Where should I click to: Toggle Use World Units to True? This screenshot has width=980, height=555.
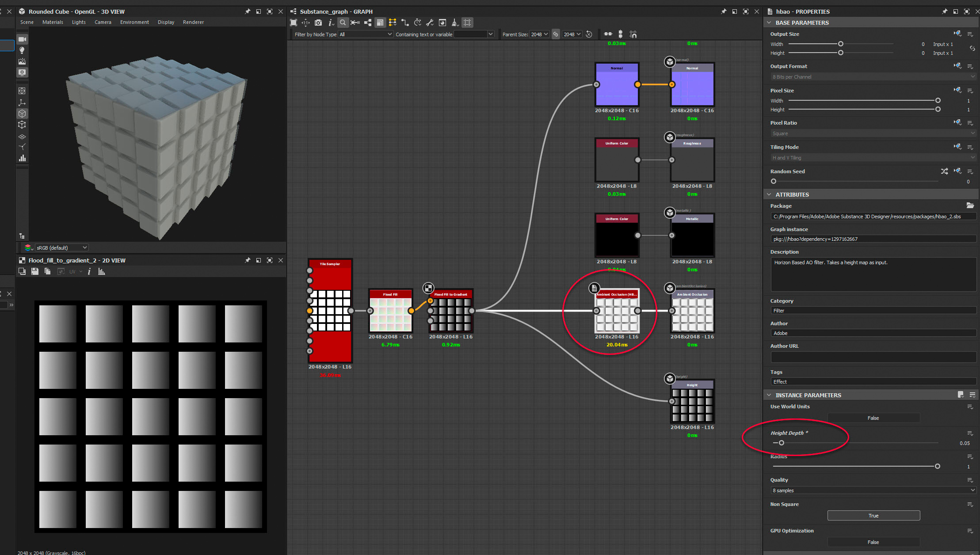click(x=872, y=418)
